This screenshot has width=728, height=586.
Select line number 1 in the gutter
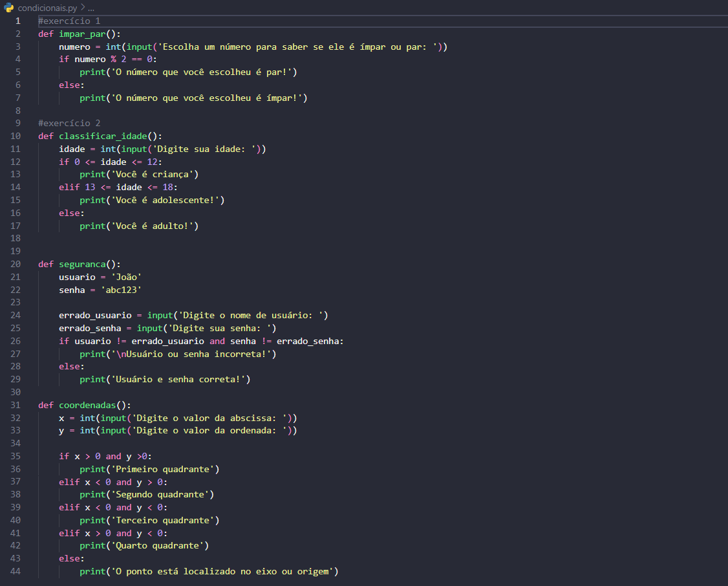click(x=18, y=21)
